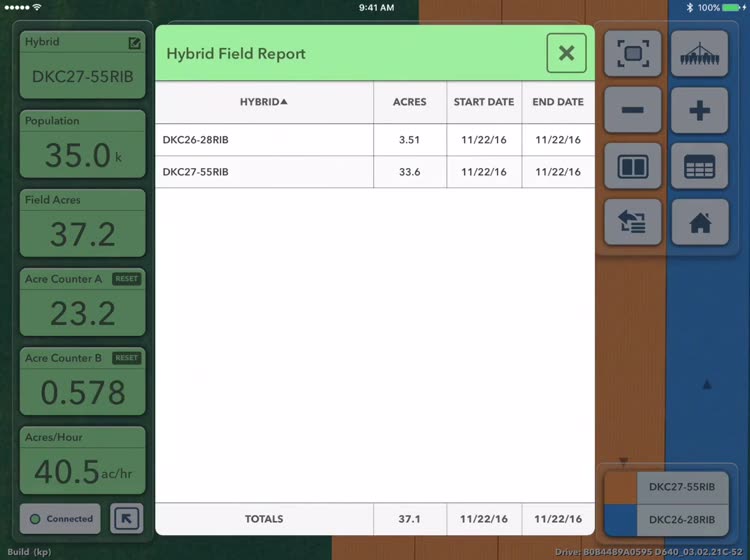
Task: Tap the 9:41 AM clock
Action: pos(376,7)
